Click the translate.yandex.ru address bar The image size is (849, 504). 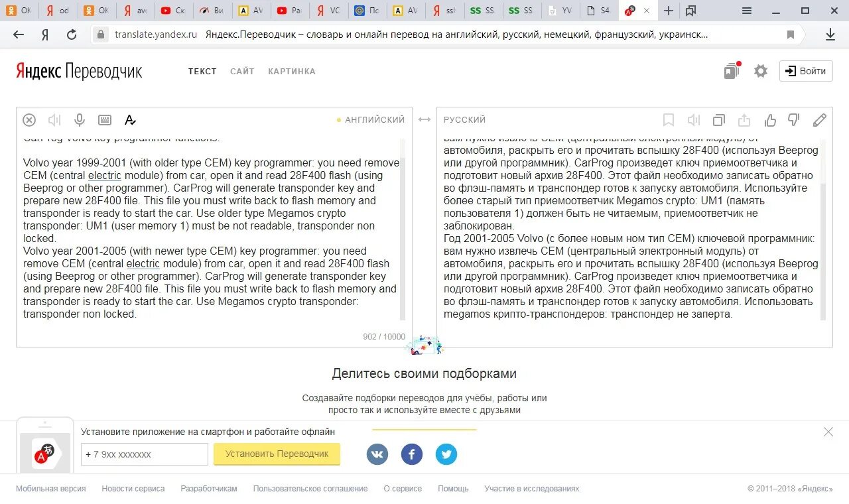[x=156, y=34]
